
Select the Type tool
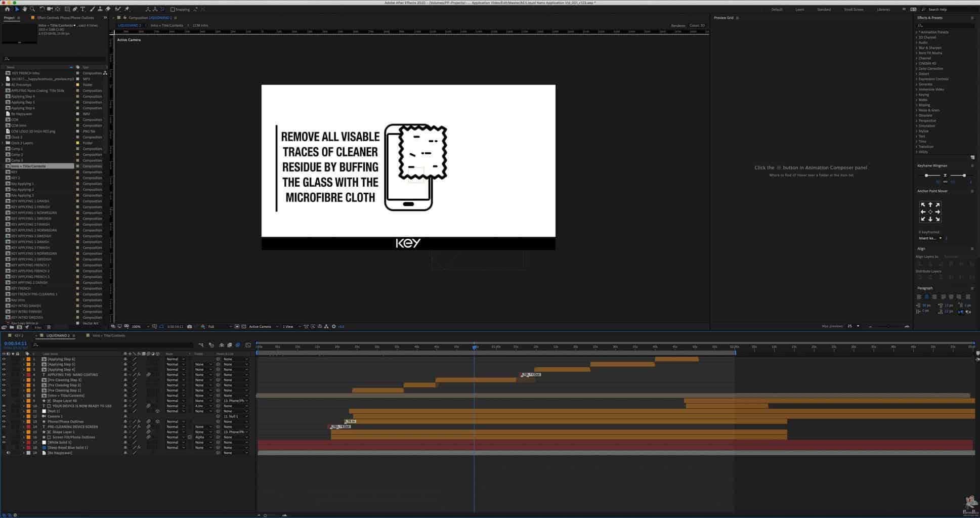click(83, 9)
